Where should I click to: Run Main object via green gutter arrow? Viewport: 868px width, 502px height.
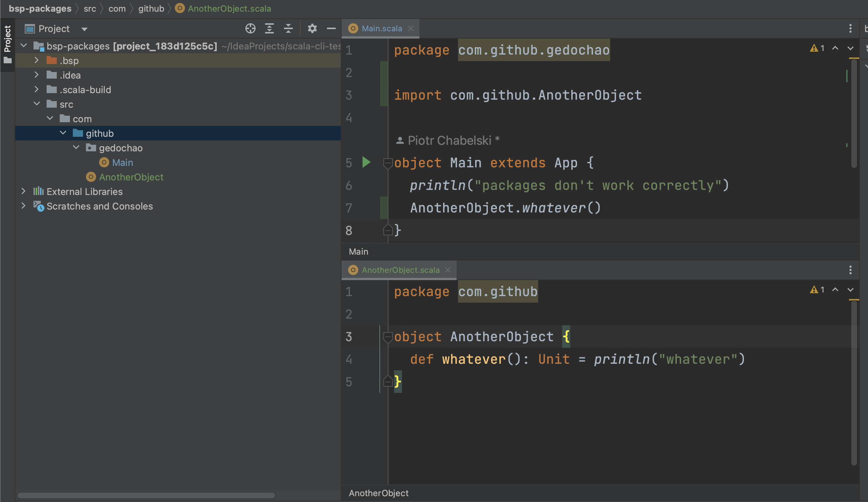pyautogui.click(x=366, y=163)
